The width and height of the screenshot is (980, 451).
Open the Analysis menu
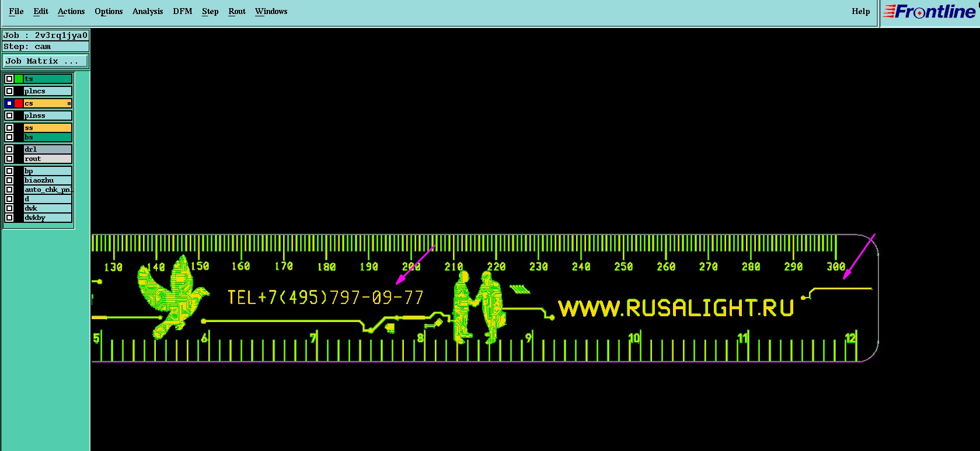[148, 11]
